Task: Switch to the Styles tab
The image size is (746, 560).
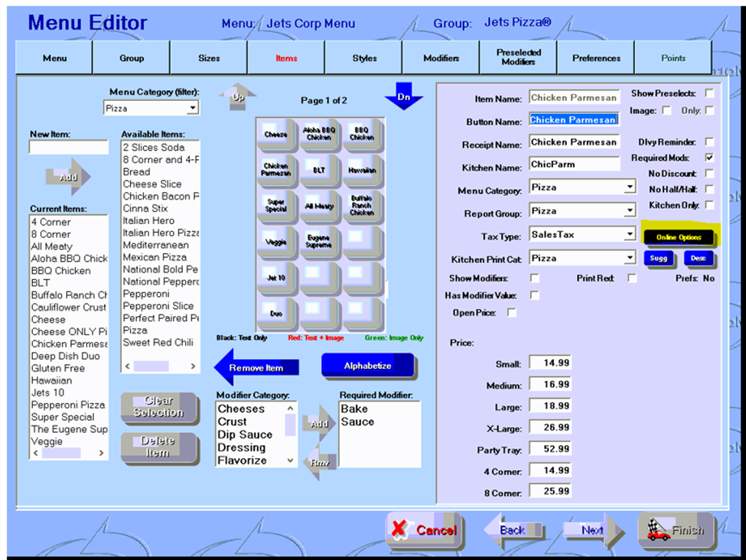Action: (364, 58)
